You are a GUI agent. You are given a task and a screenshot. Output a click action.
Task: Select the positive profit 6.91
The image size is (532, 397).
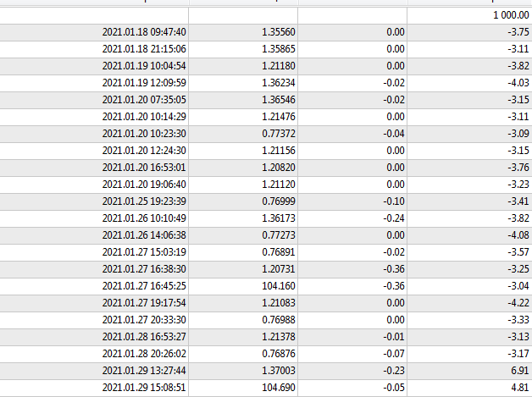520,370
